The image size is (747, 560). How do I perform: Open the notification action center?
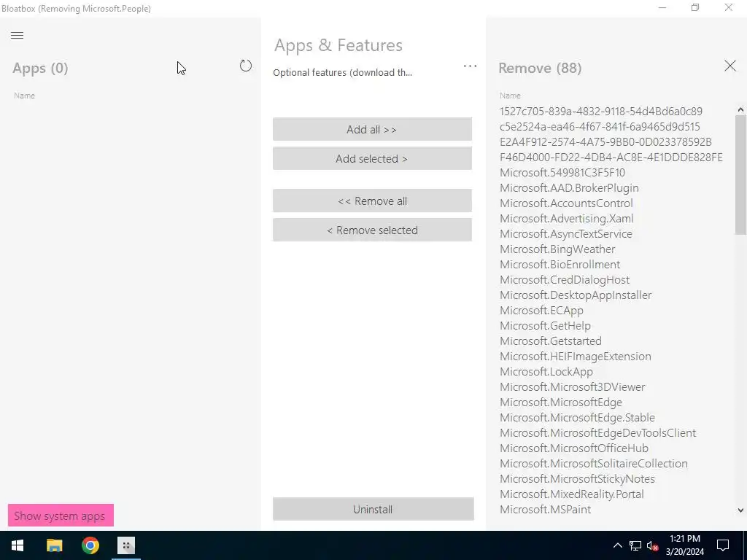(x=723, y=545)
